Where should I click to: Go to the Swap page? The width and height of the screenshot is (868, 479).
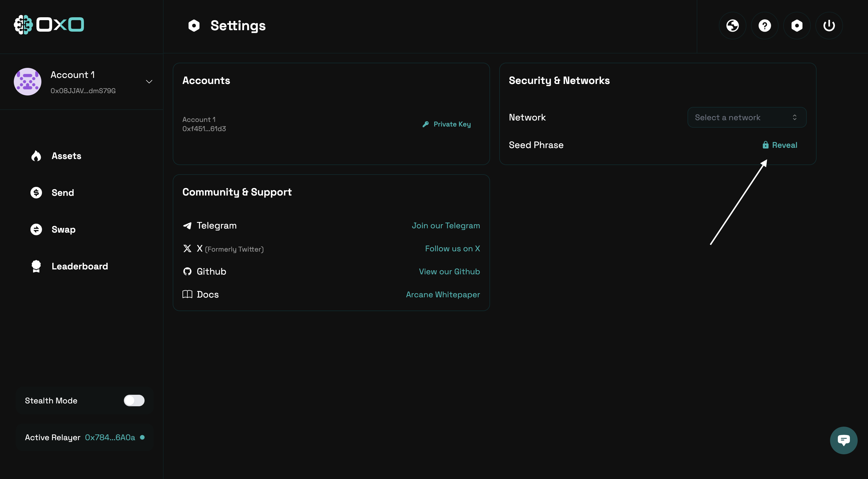(x=63, y=229)
